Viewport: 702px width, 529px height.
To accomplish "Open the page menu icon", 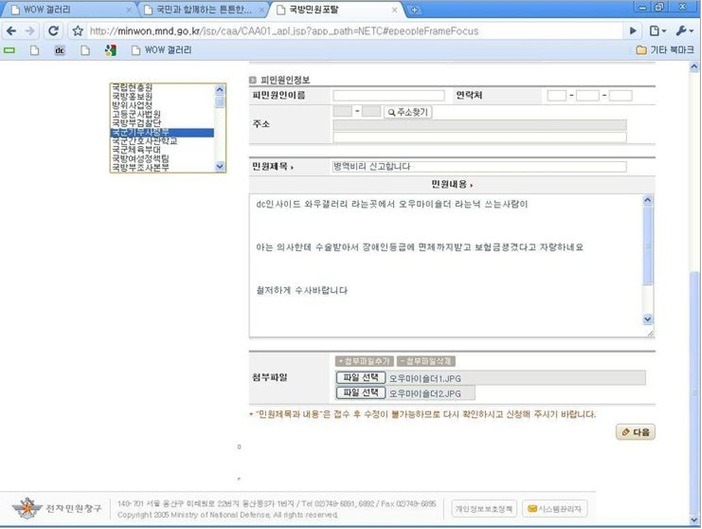I will tap(657, 31).
